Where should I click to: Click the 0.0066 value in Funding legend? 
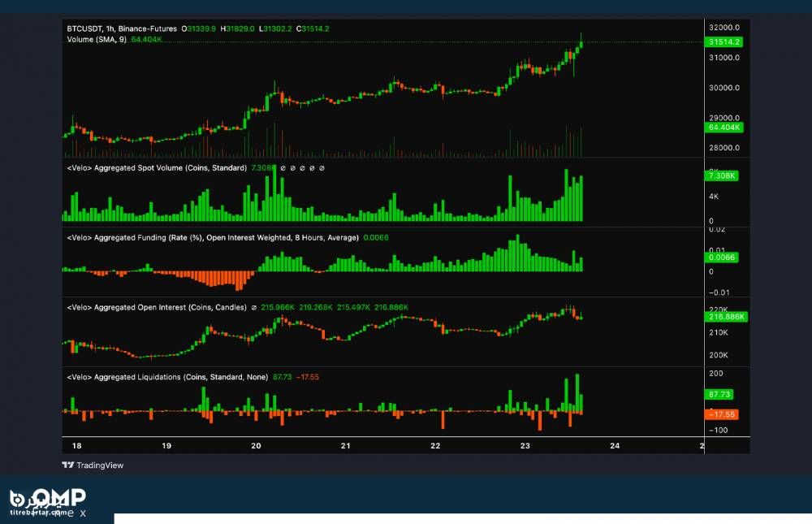(x=376, y=237)
